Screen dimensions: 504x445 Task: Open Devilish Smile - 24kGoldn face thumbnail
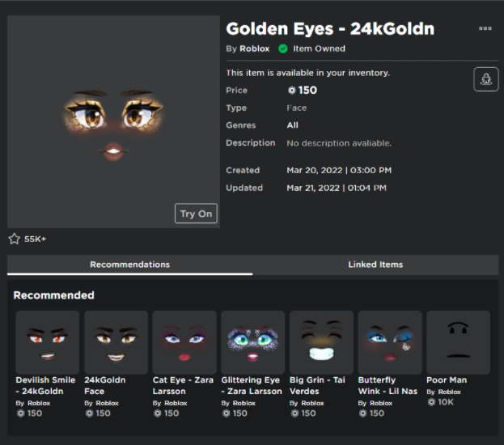[x=47, y=341]
